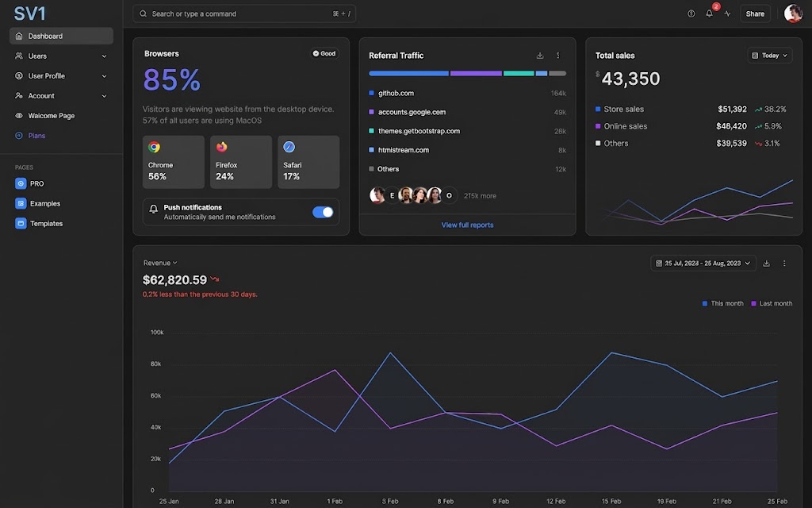Click the PRO page icon
Image resolution: width=812 pixels, height=508 pixels.
[x=21, y=183]
